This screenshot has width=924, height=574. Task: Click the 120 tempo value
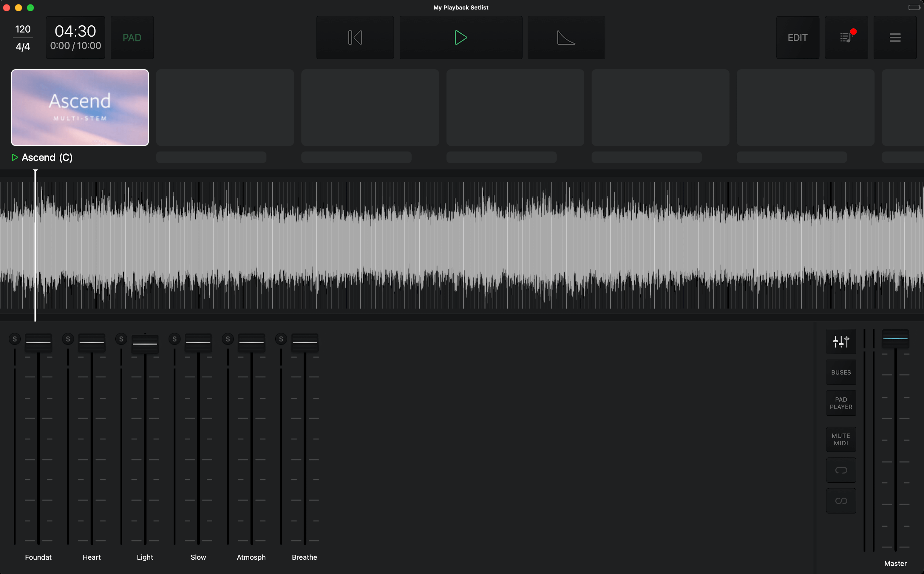pyautogui.click(x=23, y=29)
